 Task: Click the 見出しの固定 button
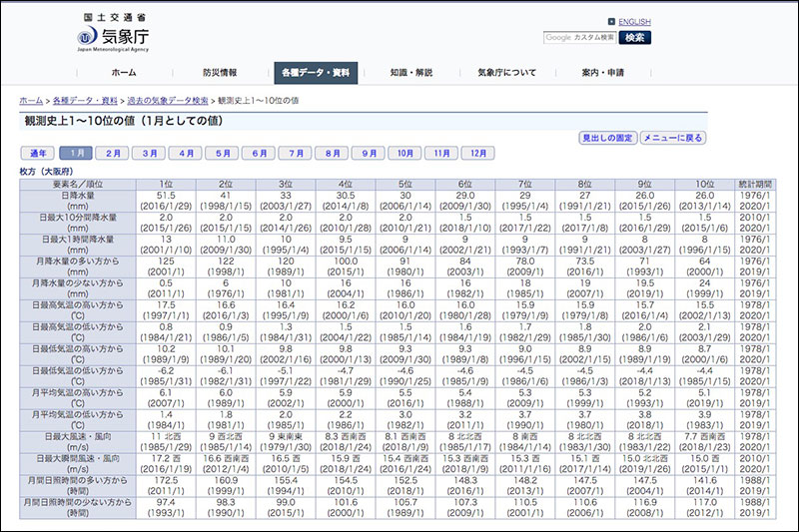[x=607, y=138]
